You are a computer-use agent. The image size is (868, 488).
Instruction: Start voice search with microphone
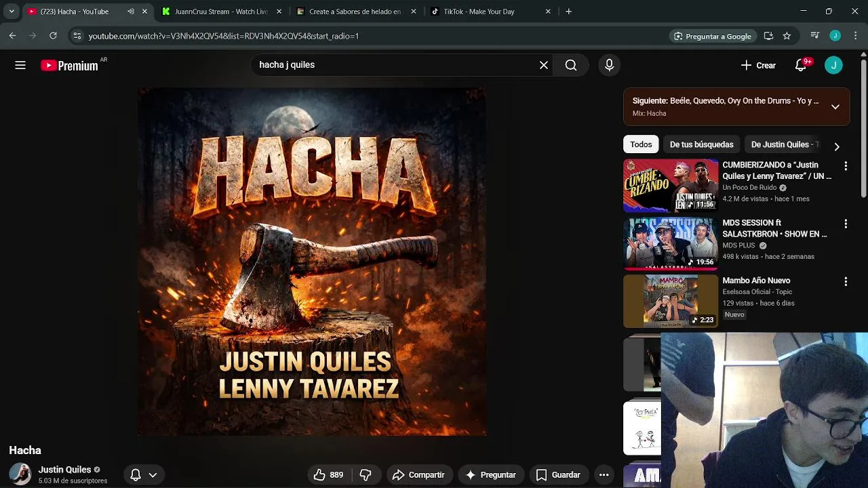tap(609, 65)
